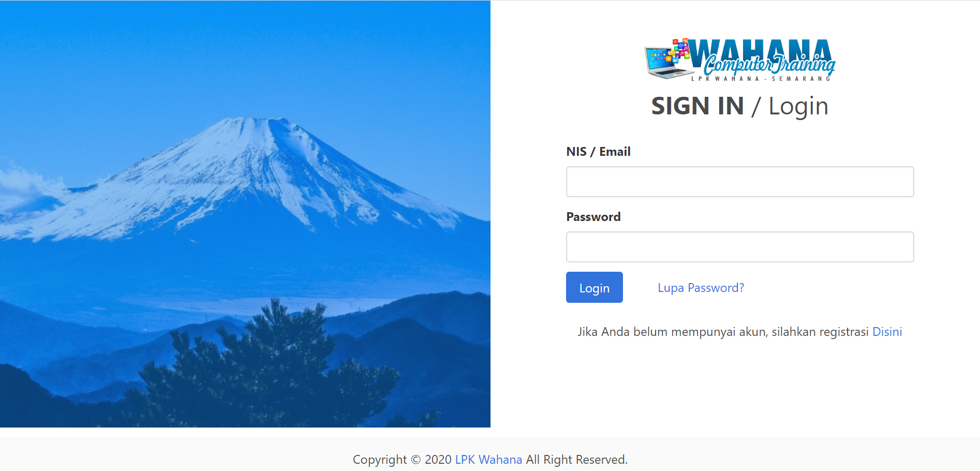Click the Mount Fuji banner image
This screenshot has width=980, height=471.
(245, 214)
